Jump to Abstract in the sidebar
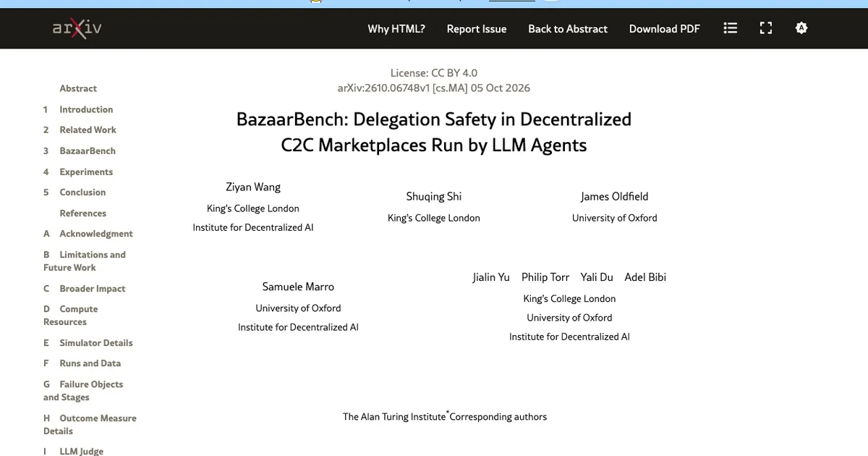Image resolution: width=868 pixels, height=456 pixels. [78, 88]
